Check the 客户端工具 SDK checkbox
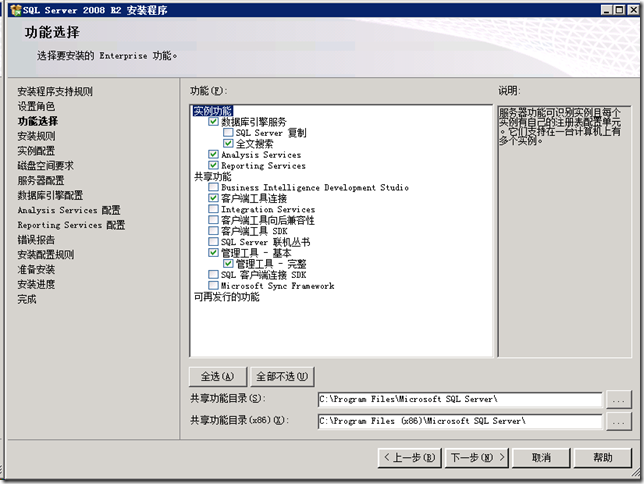 [x=213, y=230]
